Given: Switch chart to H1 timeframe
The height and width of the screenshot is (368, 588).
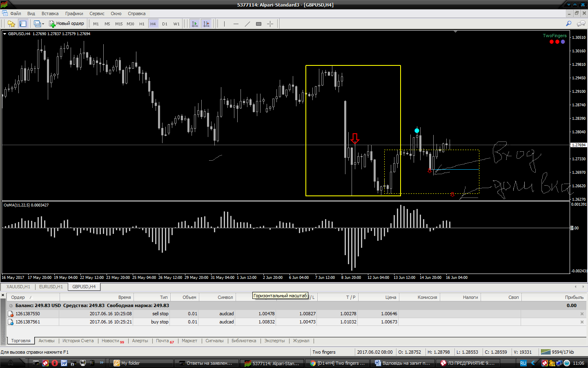Looking at the screenshot, I should click(x=142, y=24).
